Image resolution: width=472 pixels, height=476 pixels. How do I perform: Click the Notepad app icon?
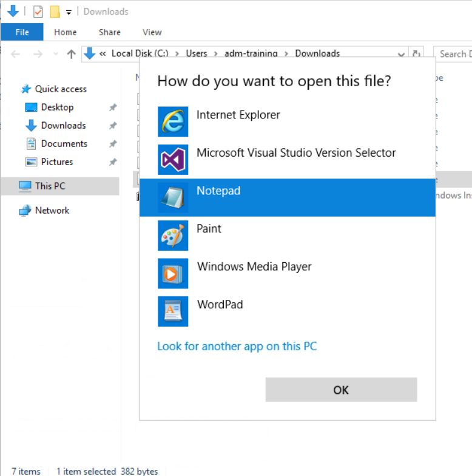pos(173,197)
